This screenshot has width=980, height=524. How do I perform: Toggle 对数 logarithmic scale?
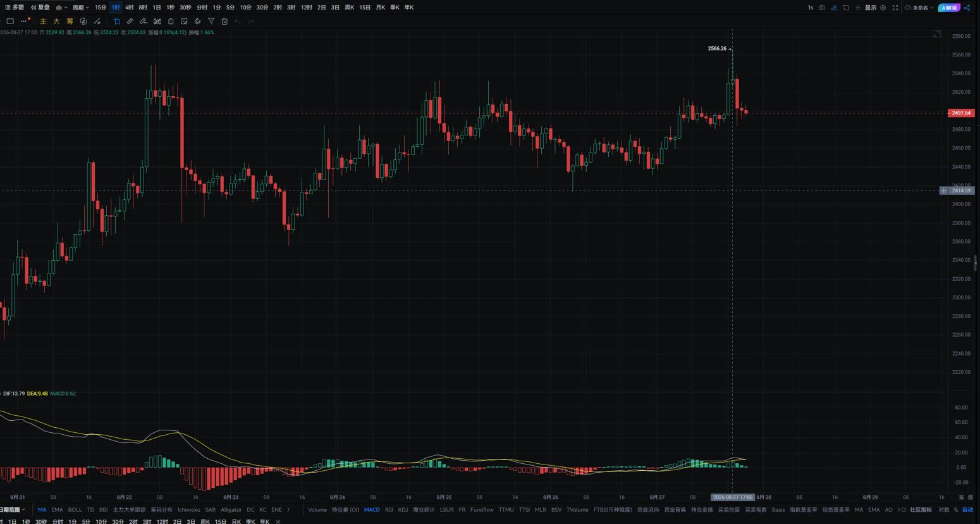coord(944,509)
